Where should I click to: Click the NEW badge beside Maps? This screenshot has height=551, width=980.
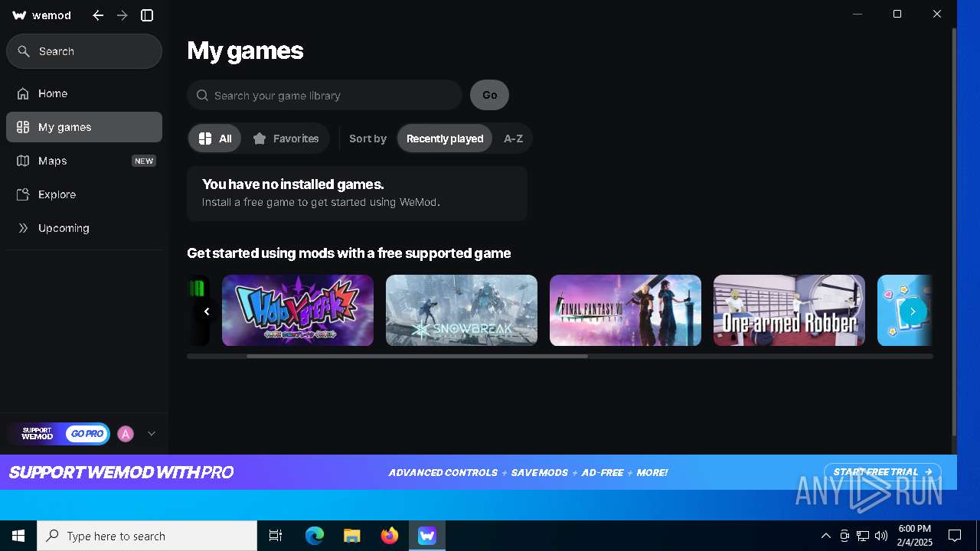144,161
